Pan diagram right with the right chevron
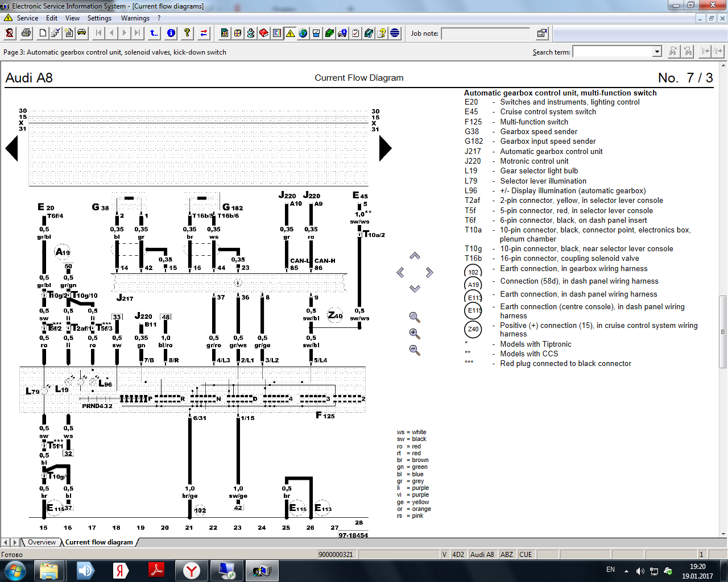This screenshot has height=582, width=728. click(429, 273)
